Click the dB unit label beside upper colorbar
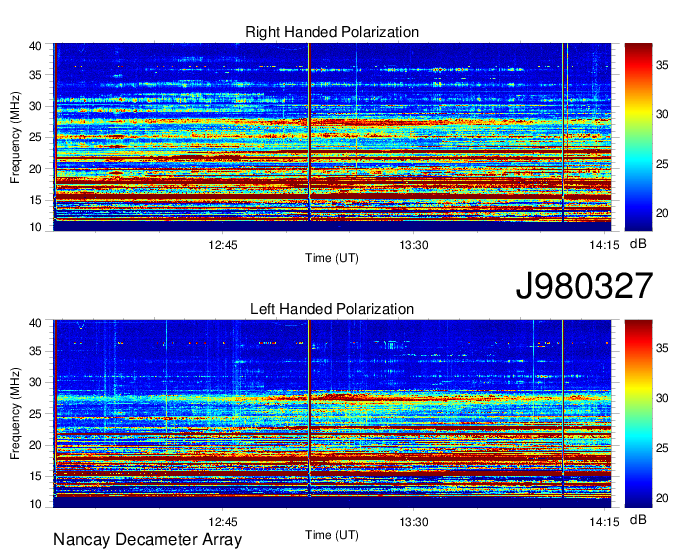The image size is (680, 552). tap(638, 244)
